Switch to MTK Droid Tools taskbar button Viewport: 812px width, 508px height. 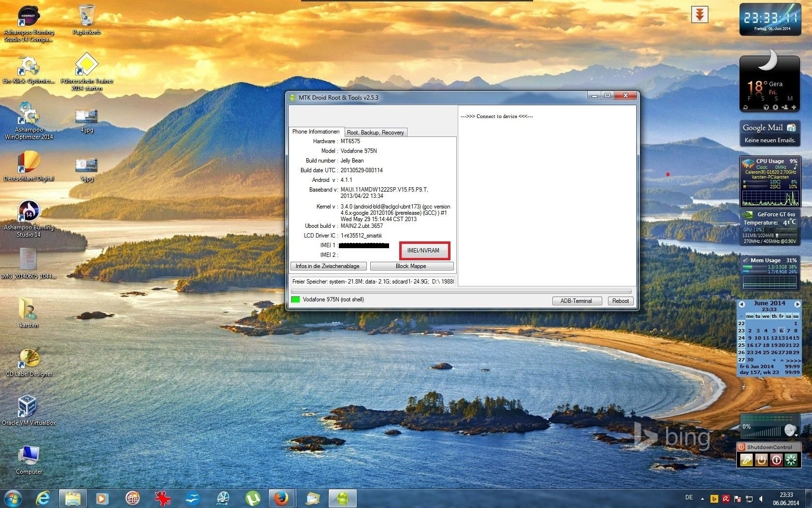pos(343,498)
